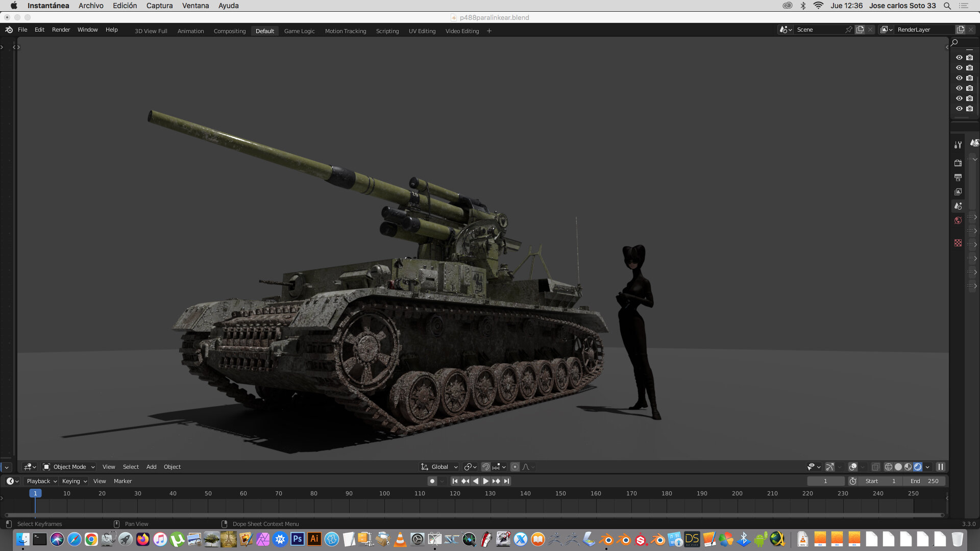Hide the topmost outliner item with eye icon
This screenshot has width=980, height=551.
pos(959,58)
